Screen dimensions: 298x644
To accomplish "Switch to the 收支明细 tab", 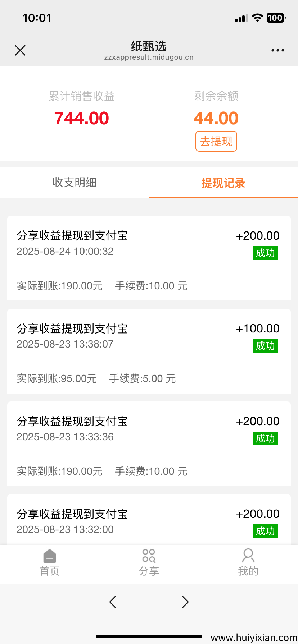I will tap(74, 183).
